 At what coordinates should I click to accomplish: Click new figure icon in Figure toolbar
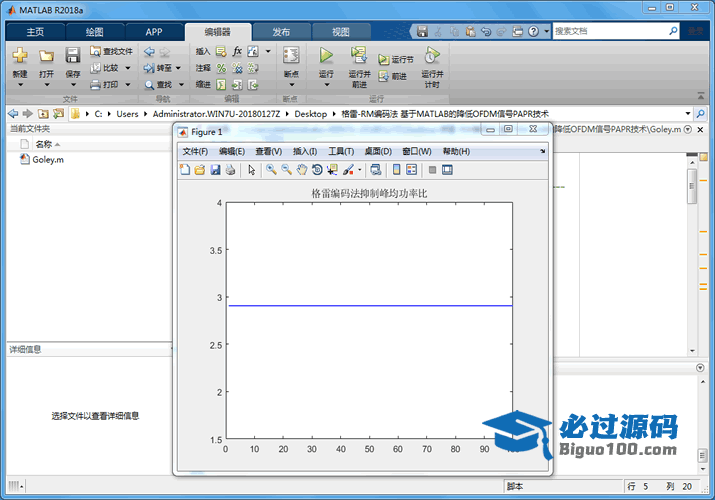(x=185, y=170)
